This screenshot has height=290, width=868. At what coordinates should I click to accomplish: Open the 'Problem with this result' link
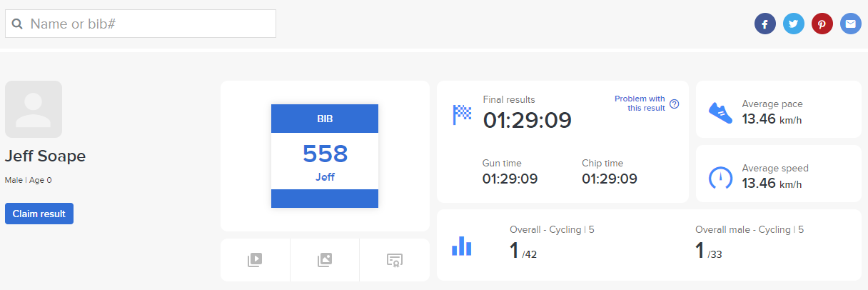(x=640, y=104)
